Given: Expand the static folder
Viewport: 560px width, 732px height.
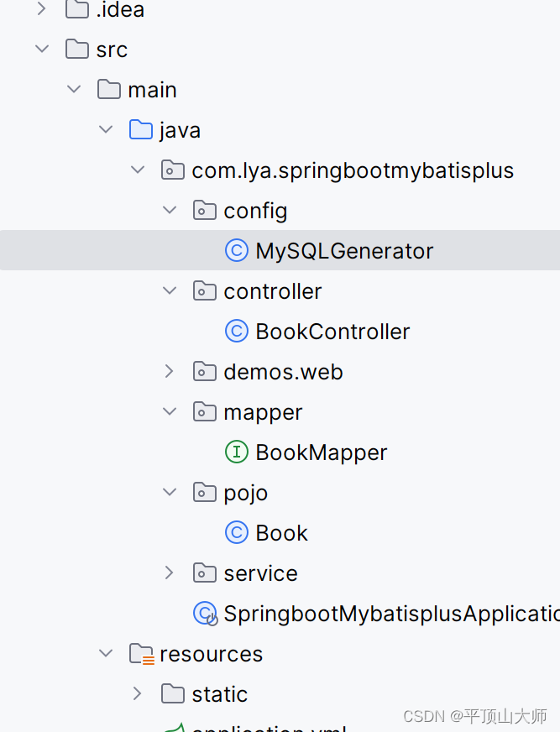Looking at the screenshot, I should 138,693.
